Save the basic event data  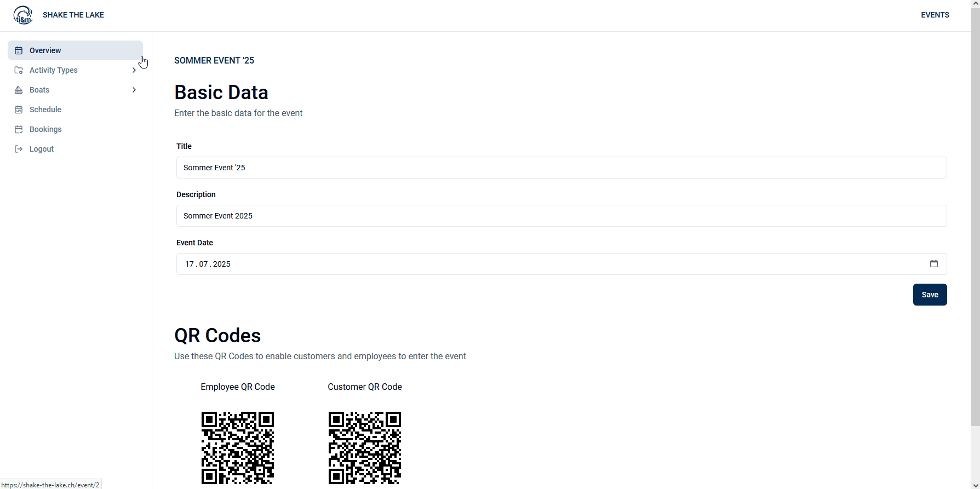tap(930, 295)
